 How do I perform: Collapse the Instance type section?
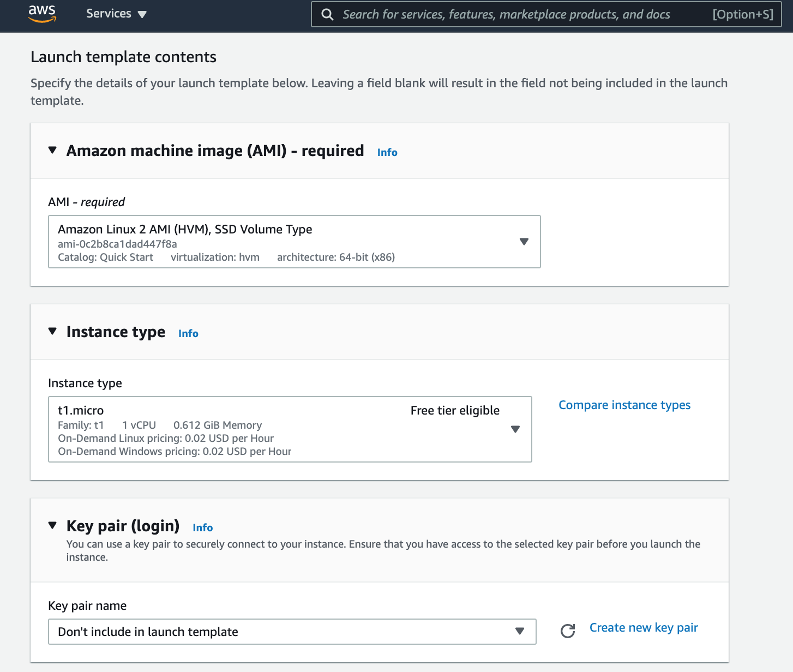pyautogui.click(x=52, y=332)
